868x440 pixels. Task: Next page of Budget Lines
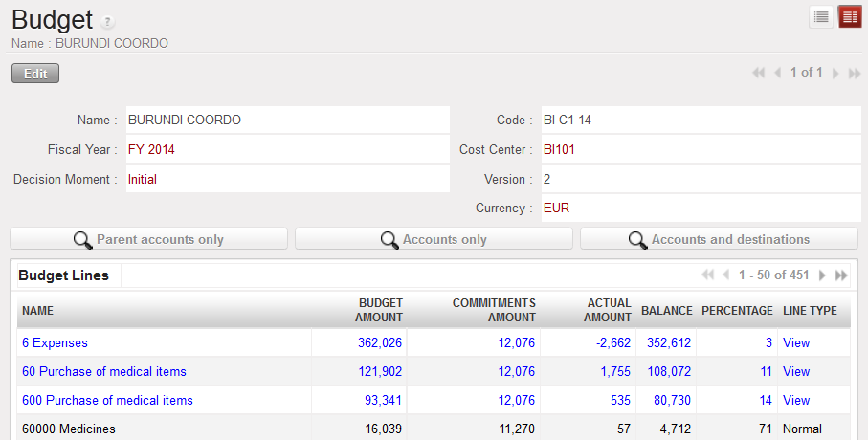821,275
